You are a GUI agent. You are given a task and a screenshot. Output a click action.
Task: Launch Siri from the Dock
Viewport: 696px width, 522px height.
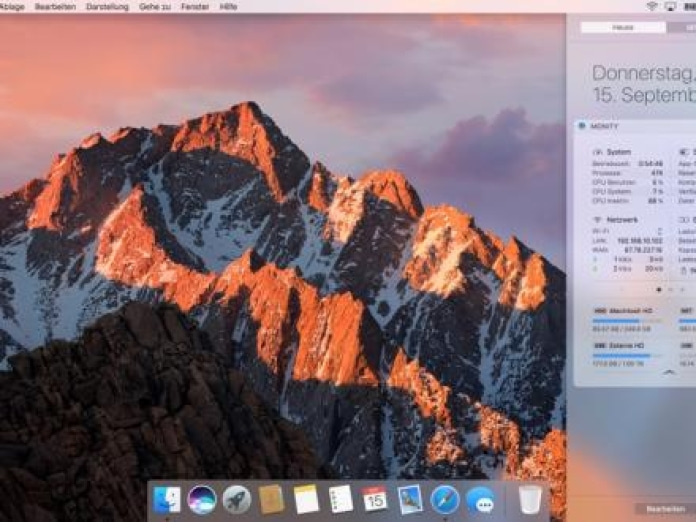click(202, 500)
